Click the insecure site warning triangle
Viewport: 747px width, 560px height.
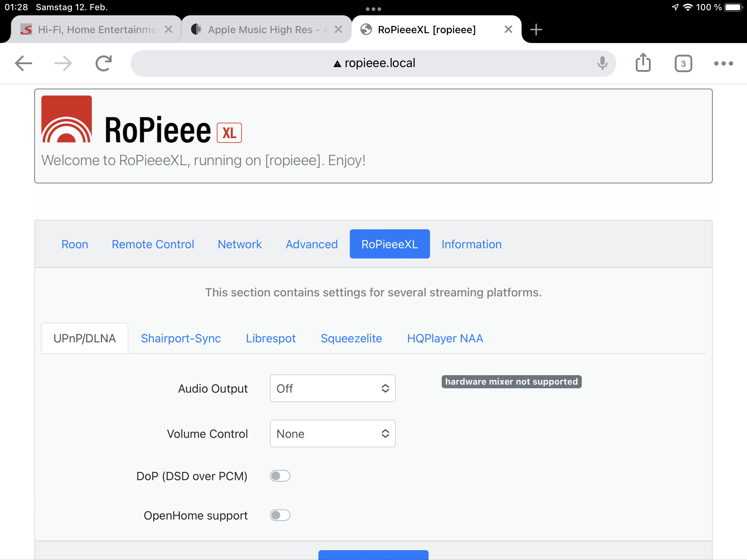click(337, 64)
